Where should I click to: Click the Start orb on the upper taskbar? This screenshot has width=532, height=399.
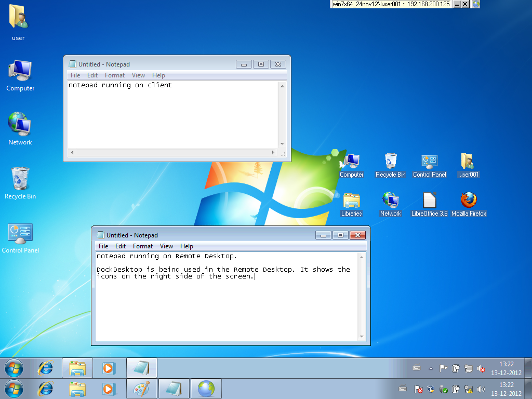pyautogui.click(x=14, y=368)
